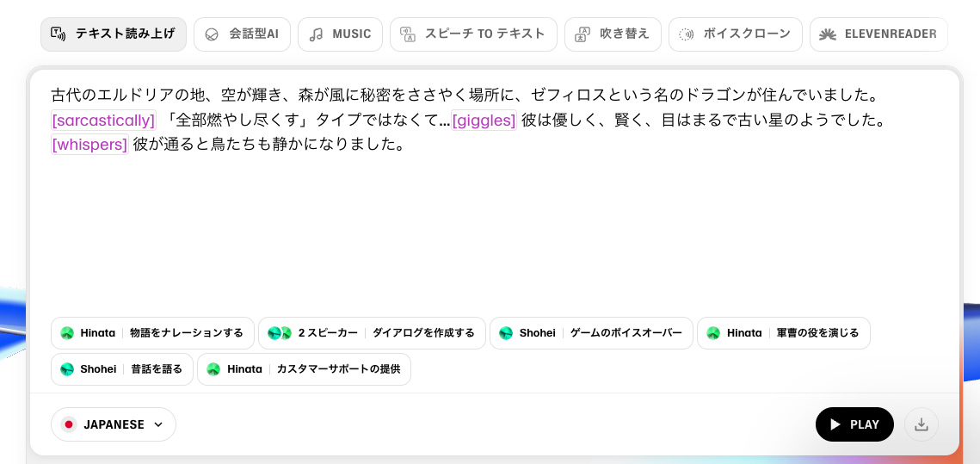980x464 pixels.
Task: Click the text-to-speech icon in テキスト読み上げ tab
Action: pyautogui.click(x=59, y=34)
